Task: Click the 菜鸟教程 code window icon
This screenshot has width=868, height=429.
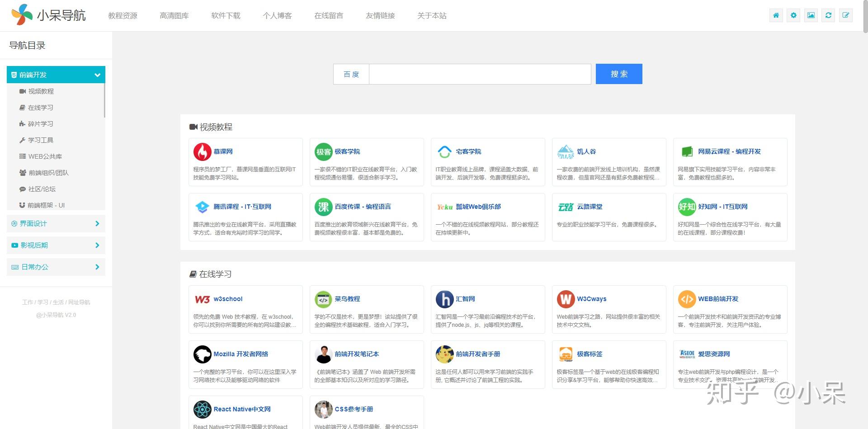Action: coord(324,299)
